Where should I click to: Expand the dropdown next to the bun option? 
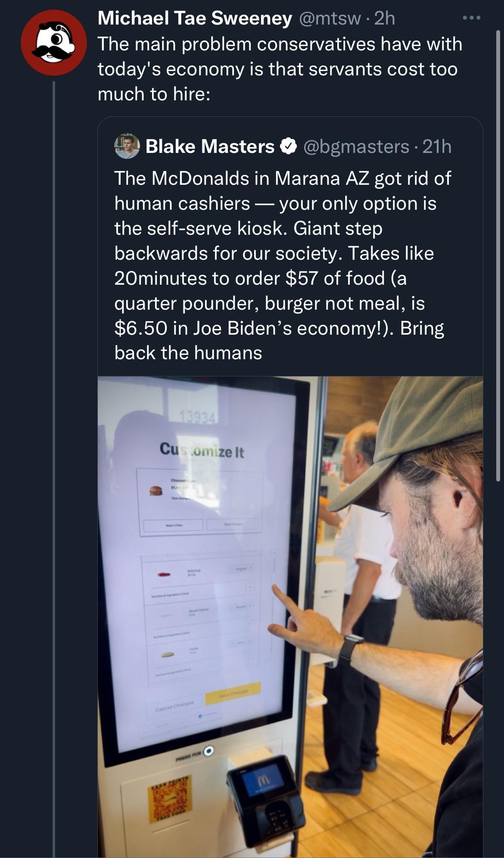(x=240, y=642)
